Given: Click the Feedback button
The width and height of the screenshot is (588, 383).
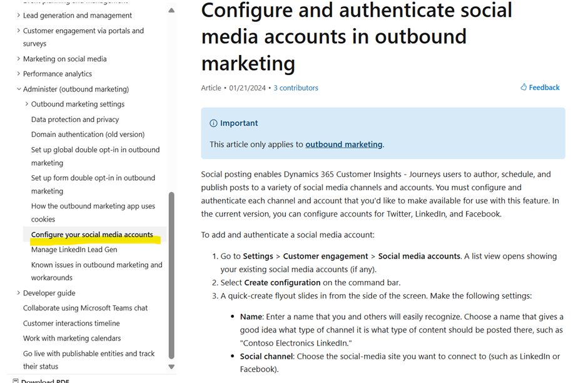Looking at the screenshot, I should pyautogui.click(x=540, y=88).
